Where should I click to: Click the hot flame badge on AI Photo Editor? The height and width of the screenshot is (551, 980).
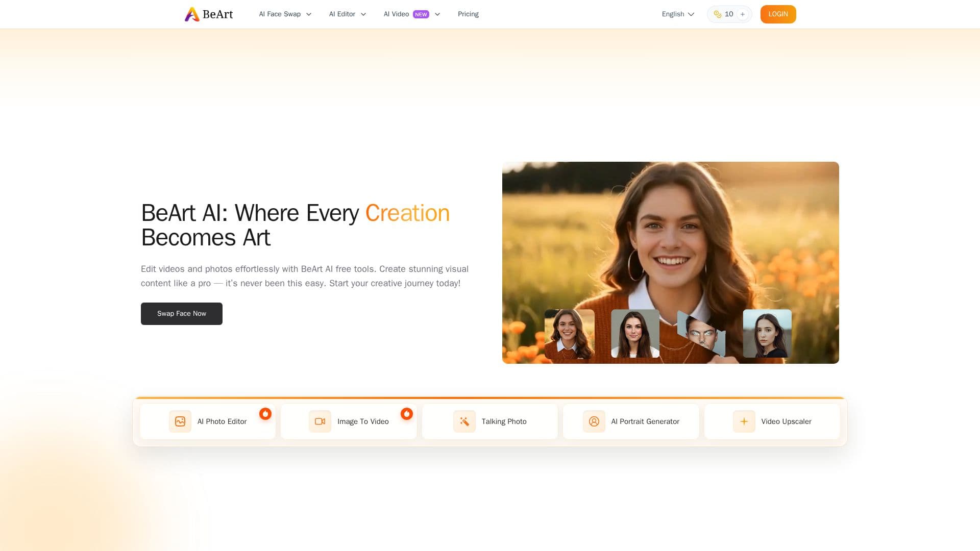point(265,414)
